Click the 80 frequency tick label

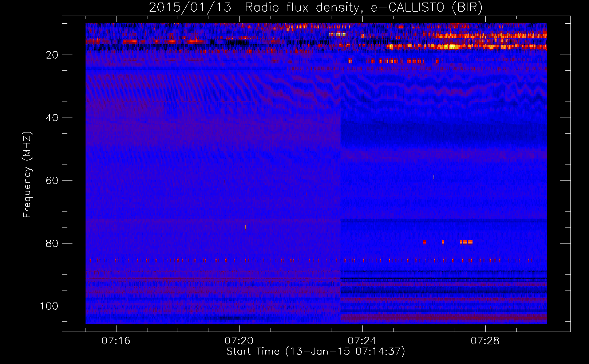tap(52, 244)
